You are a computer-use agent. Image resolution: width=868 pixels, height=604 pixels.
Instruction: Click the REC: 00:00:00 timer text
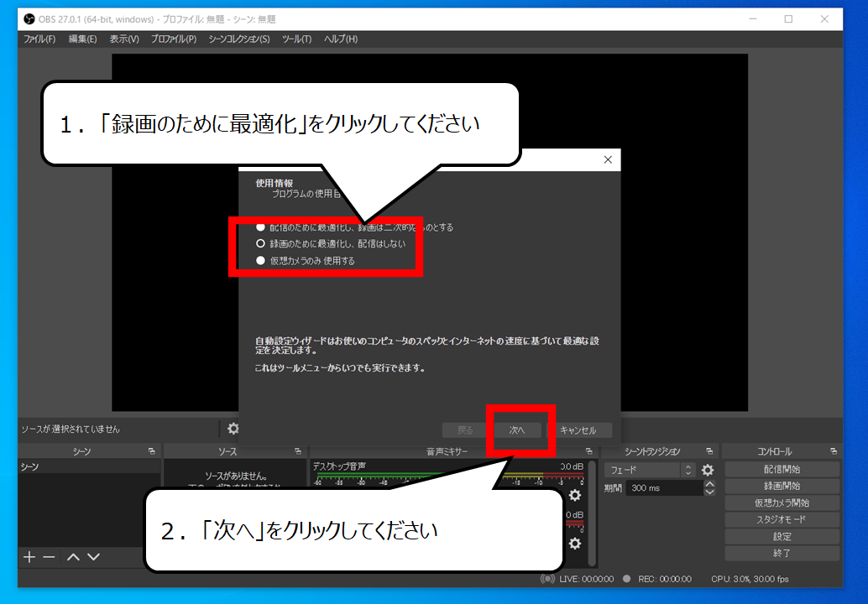(665, 579)
